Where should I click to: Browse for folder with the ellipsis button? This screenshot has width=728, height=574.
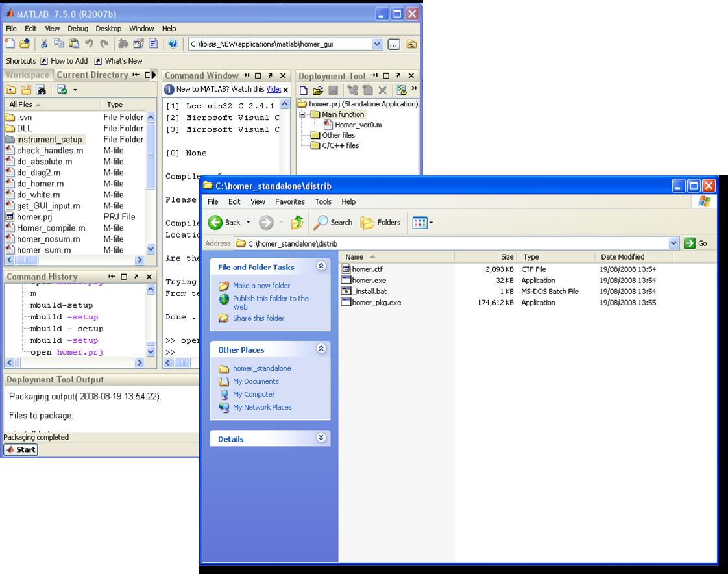(x=394, y=44)
